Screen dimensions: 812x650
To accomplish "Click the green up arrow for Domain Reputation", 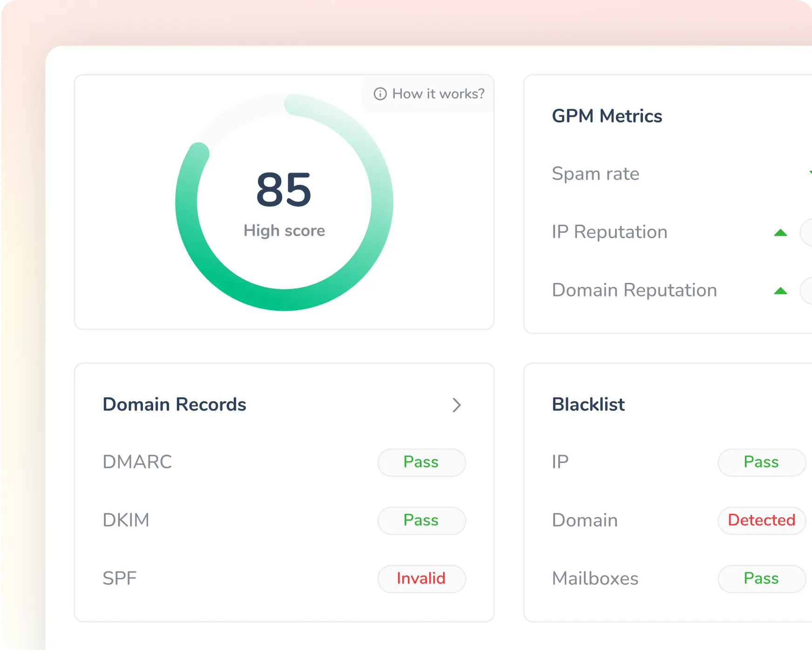I will (x=780, y=291).
